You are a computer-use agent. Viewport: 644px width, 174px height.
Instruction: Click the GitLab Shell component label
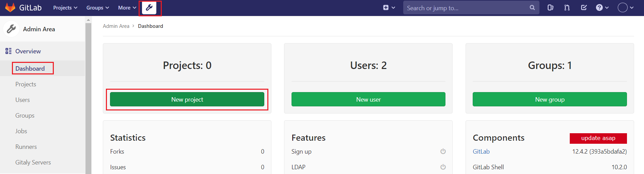[x=488, y=167]
